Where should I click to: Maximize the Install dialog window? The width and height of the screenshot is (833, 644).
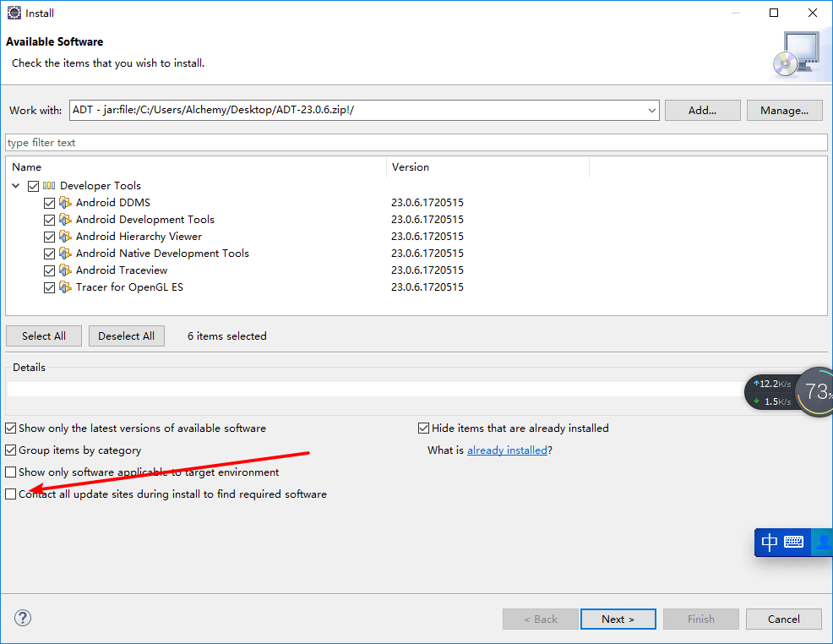(x=774, y=13)
